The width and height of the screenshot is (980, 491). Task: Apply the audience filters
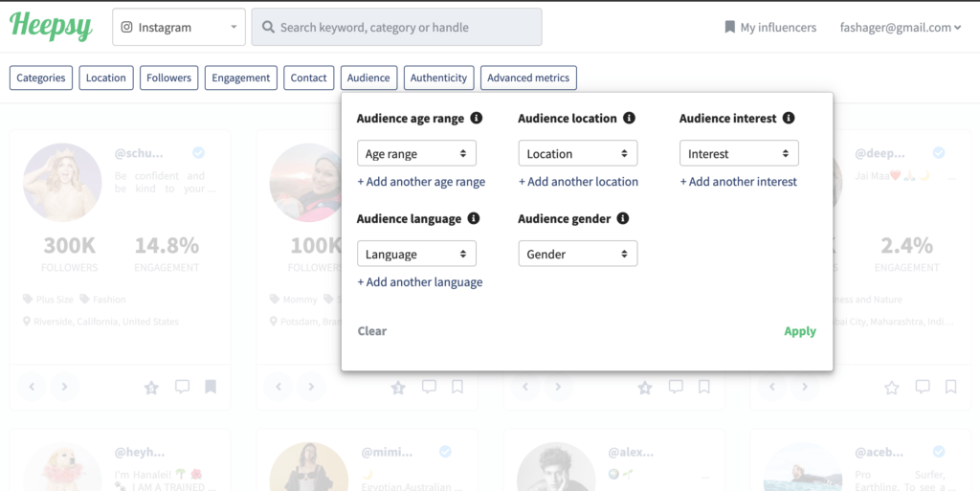[800, 331]
